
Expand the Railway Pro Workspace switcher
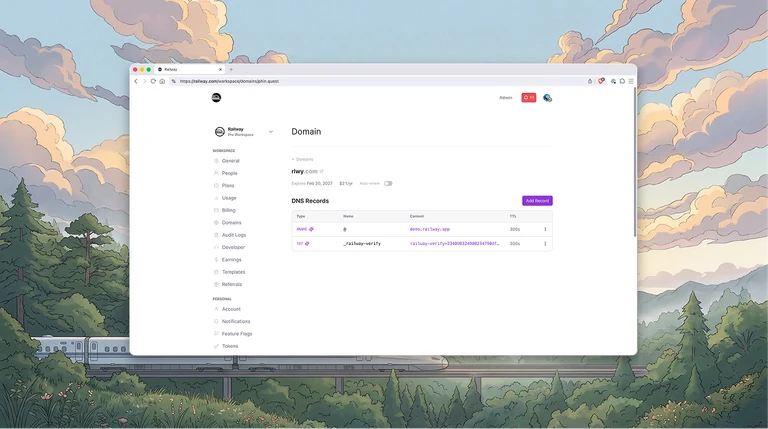[243, 132]
